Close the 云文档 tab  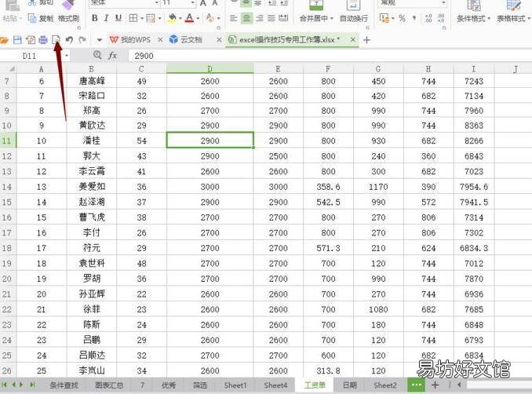coord(219,40)
